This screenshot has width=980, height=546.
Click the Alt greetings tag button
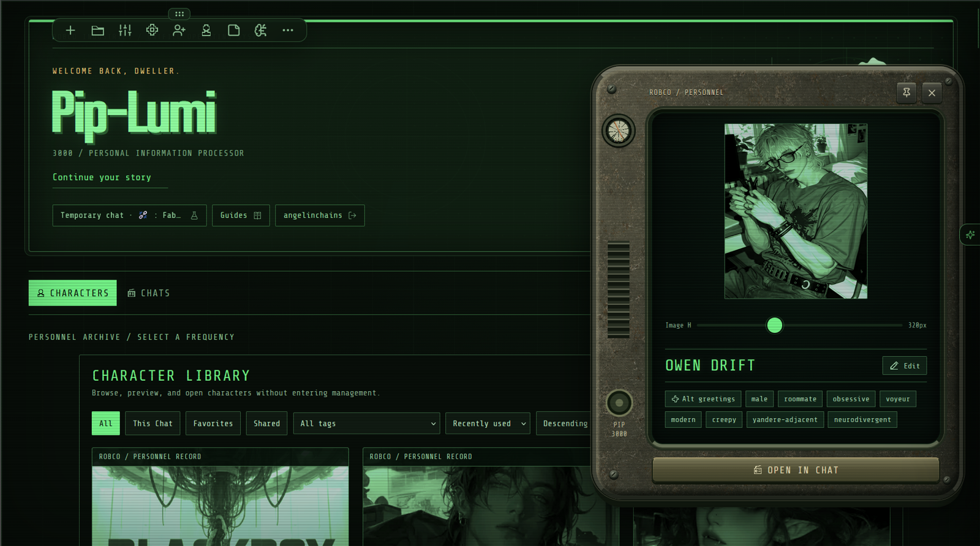click(703, 399)
